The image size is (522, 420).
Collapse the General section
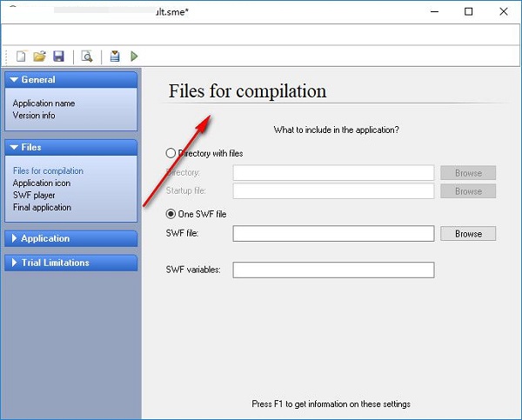click(x=71, y=80)
